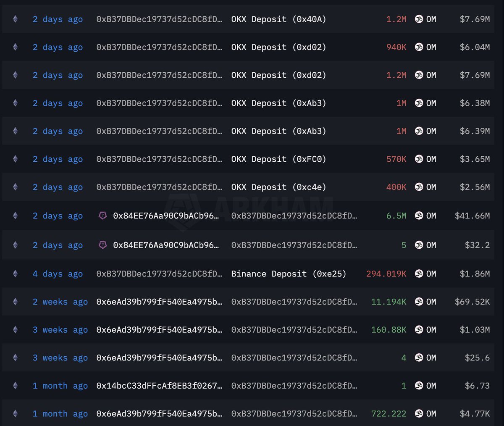
Task: Click OM token icon beside 940K amount
Action: [x=419, y=47]
